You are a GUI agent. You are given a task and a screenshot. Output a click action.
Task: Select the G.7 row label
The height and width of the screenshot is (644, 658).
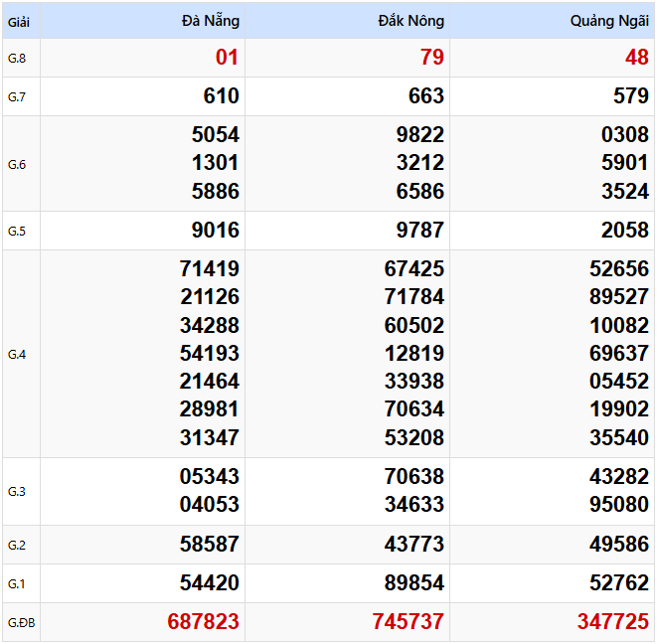(x=17, y=96)
